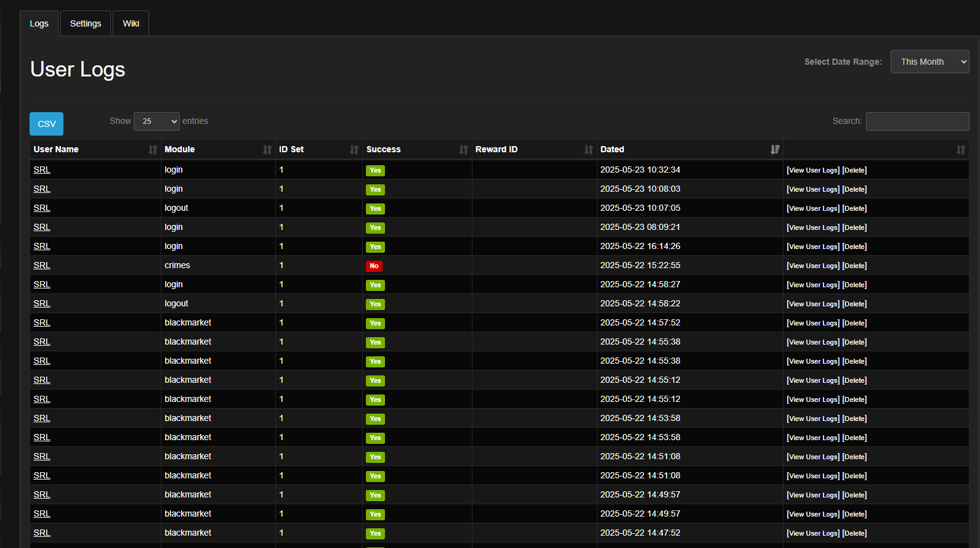View User Logs for 14:58:22 logout entry
980x548 pixels.
[813, 304]
